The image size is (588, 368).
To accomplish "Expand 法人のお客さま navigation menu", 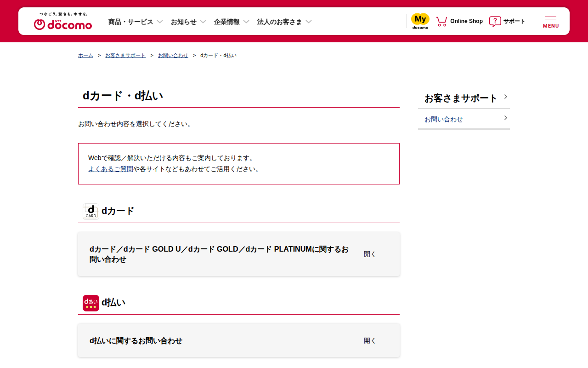I will pyautogui.click(x=284, y=22).
